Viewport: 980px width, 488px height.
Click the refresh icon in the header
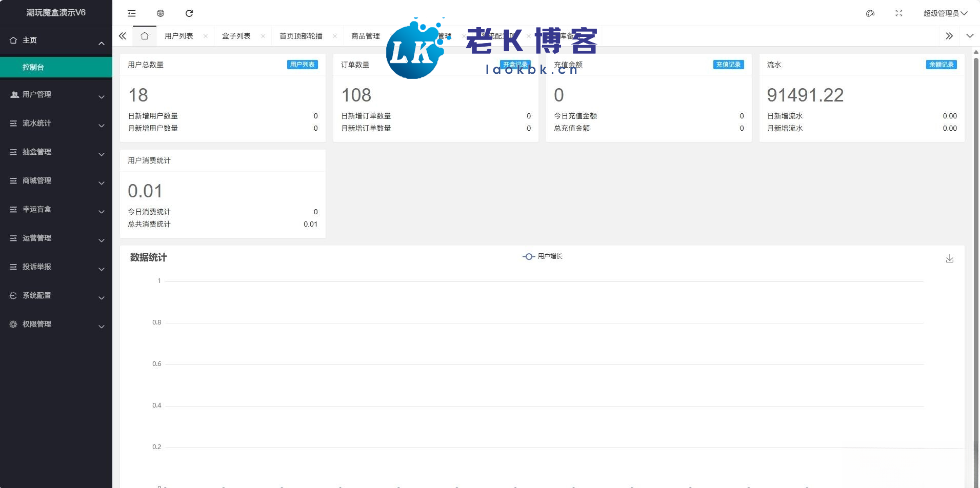pyautogui.click(x=189, y=13)
